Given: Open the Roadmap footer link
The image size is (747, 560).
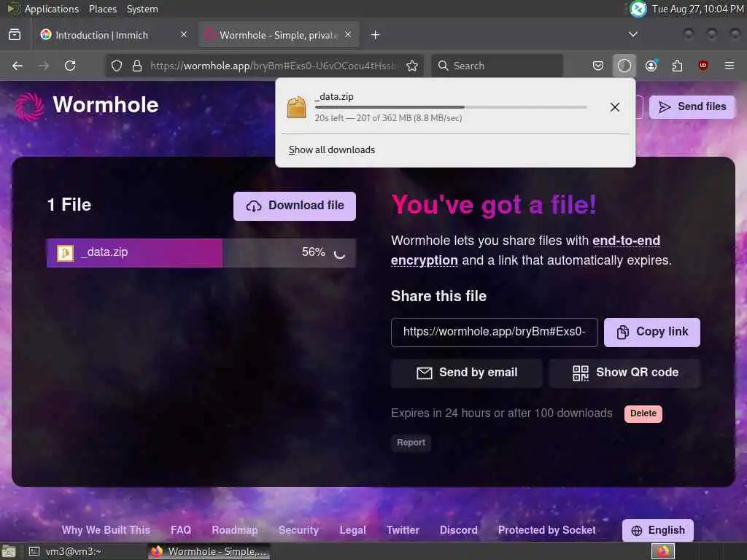Looking at the screenshot, I should (x=234, y=530).
